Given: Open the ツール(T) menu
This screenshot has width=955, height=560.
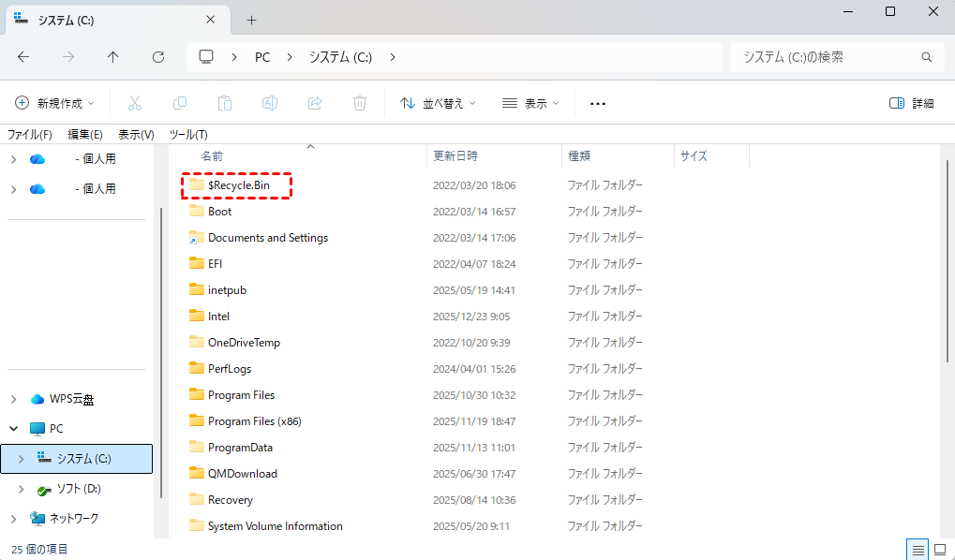Looking at the screenshot, I should pos(188,134).
